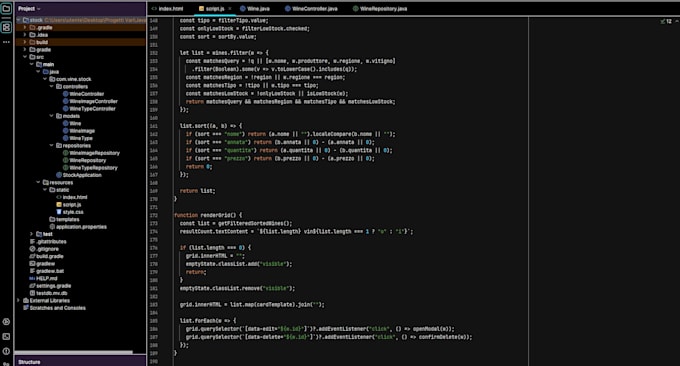Open WineTypeController class in the tree
680x366 pixels.
tap(89, 108)
